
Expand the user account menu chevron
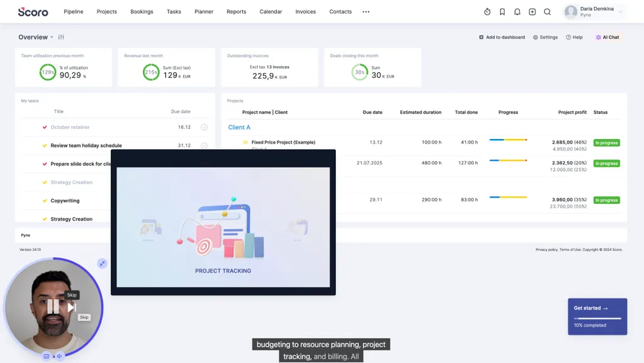620,12
